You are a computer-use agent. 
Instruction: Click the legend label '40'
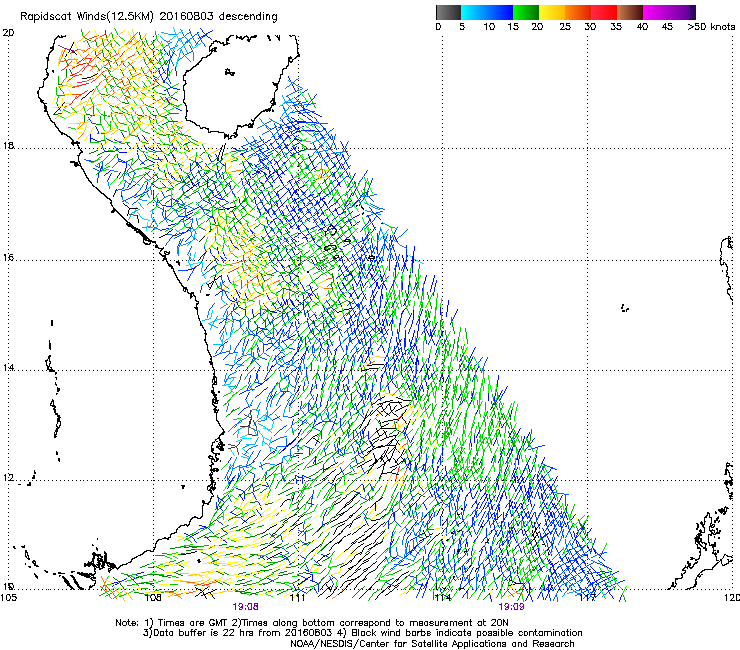(x=642, y=27)
